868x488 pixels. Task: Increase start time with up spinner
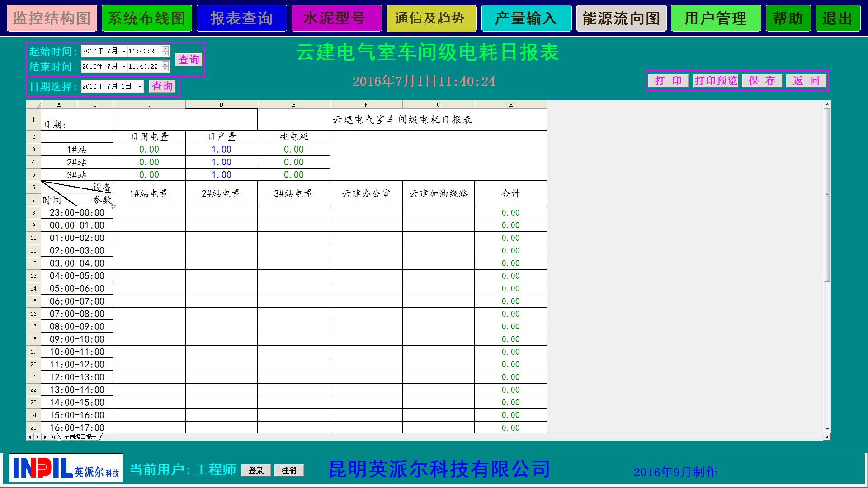165,48
